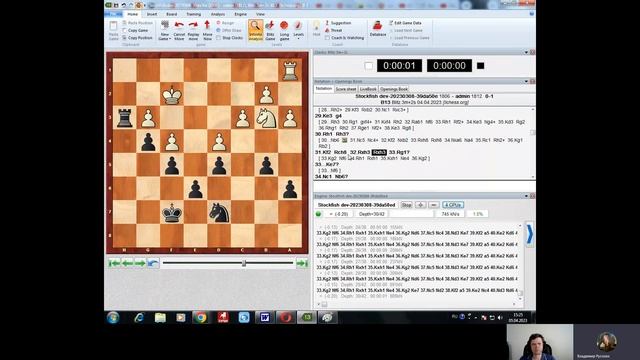Open the File menu button

114,14
